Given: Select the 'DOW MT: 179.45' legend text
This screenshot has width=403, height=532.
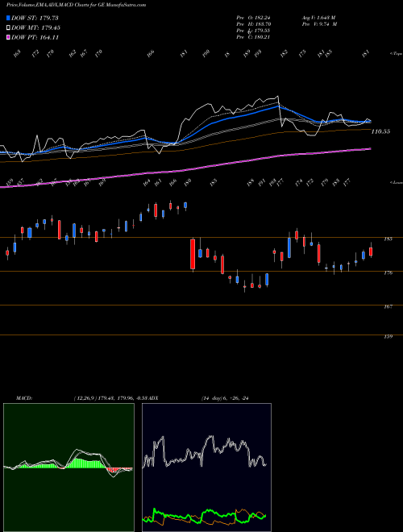Looking at the screenshot, I should click(36, 28).
